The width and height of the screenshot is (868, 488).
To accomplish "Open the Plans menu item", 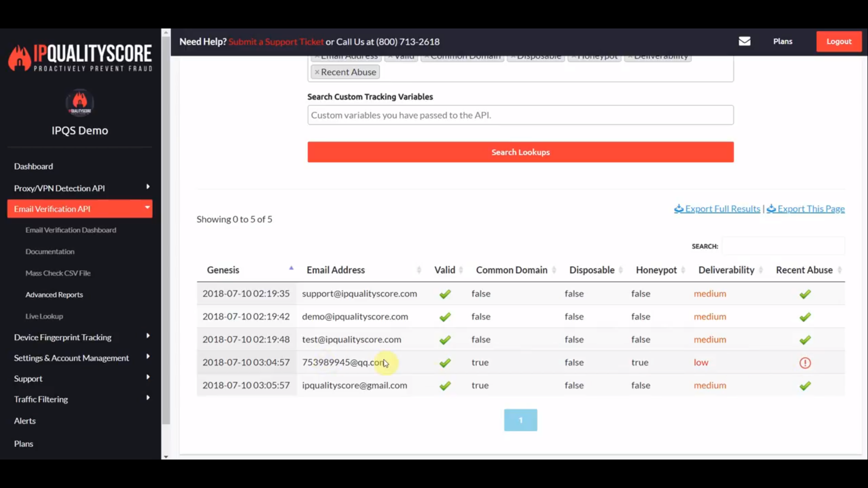I will pos(23,443).
